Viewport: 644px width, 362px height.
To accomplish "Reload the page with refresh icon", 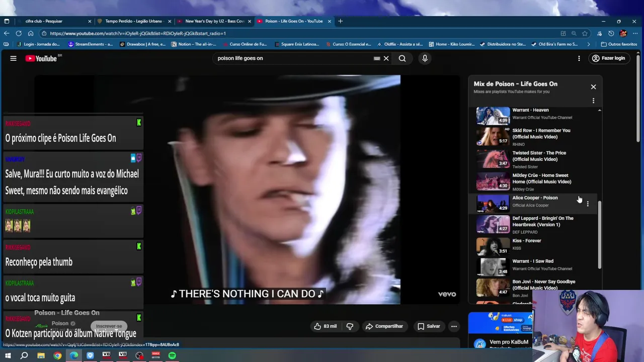I will click(x=19, y=33).
